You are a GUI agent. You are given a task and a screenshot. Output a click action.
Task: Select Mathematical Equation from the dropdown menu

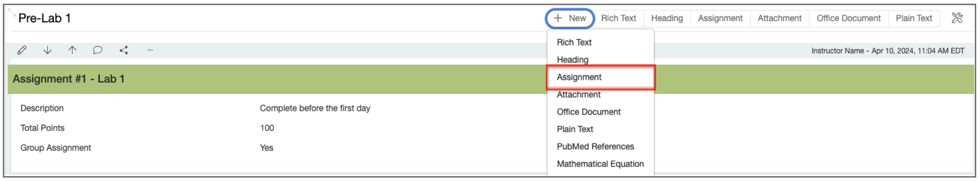[x=600, y=164]
